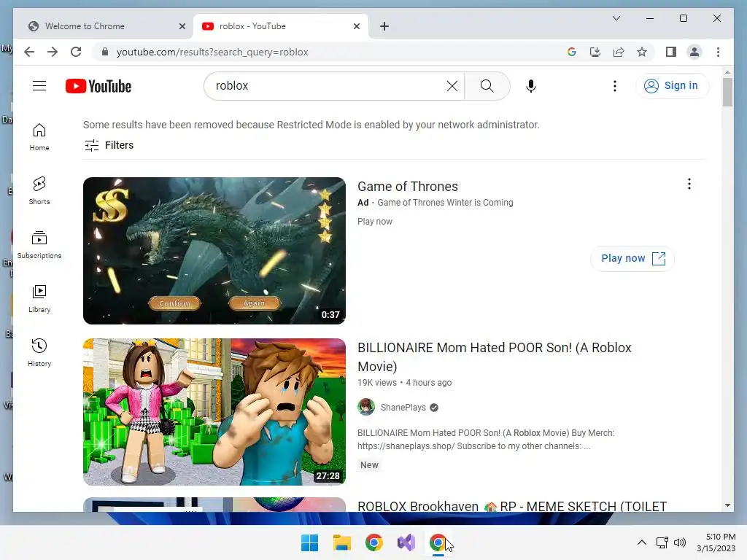Click page scrollbar down arrow
Image resolution: width=747 pixels, height=560 pixels.
click(x=727, y=505)
